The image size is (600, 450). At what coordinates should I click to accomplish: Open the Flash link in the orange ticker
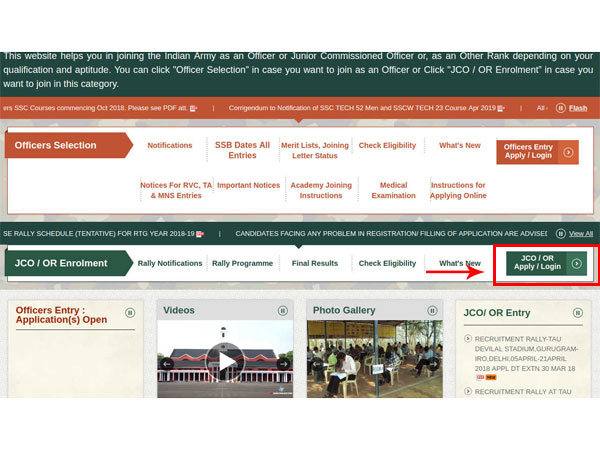click(578, 108)
